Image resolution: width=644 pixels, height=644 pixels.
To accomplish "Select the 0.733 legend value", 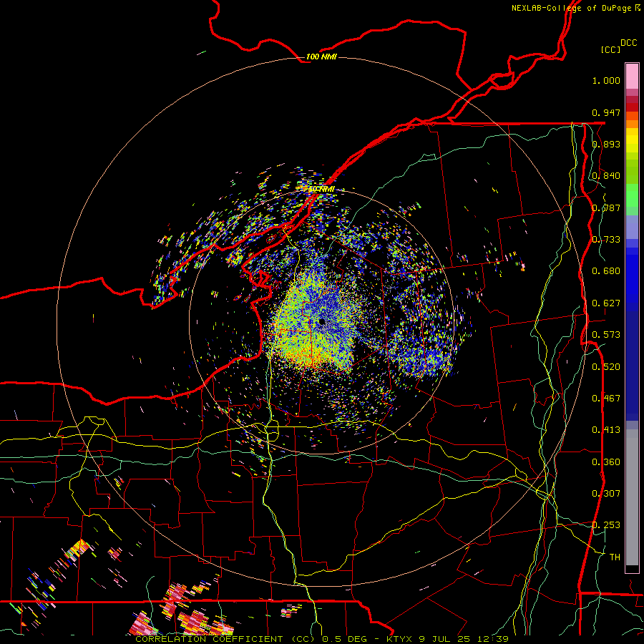I will [x=606, y=240].
